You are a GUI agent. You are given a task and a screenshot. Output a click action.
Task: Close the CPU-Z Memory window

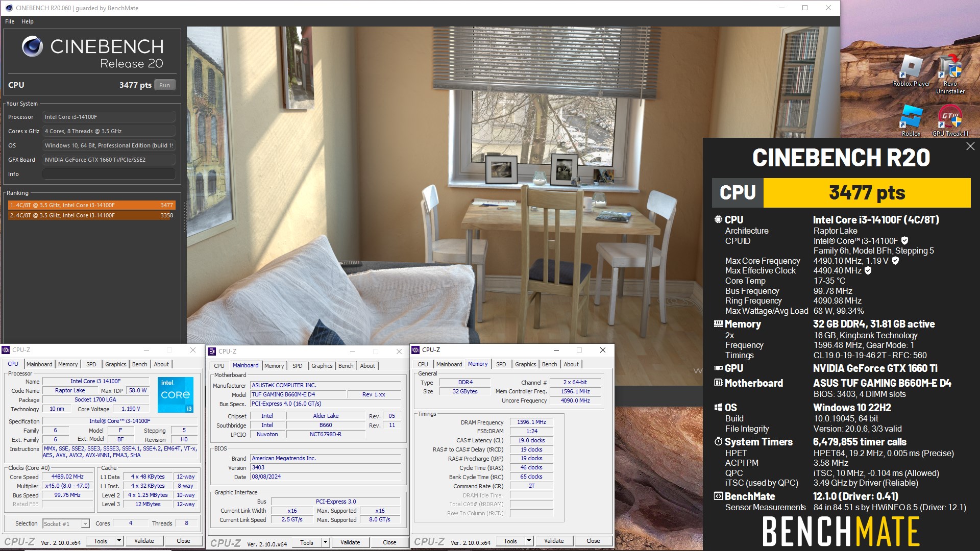603,350
